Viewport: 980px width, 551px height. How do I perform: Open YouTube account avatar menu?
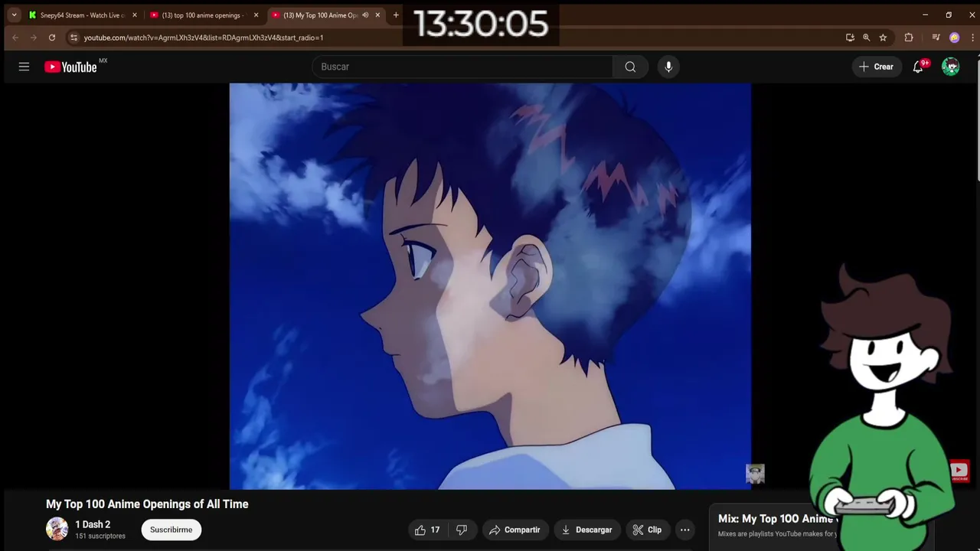(x=951, y=67)
